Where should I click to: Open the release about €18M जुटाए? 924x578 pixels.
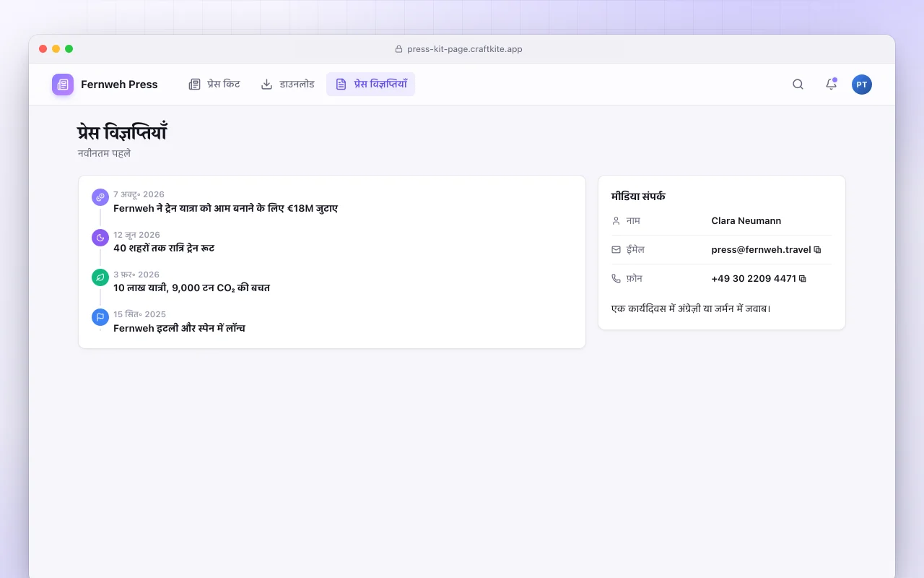pyautogui.click(x=225, y=209)
